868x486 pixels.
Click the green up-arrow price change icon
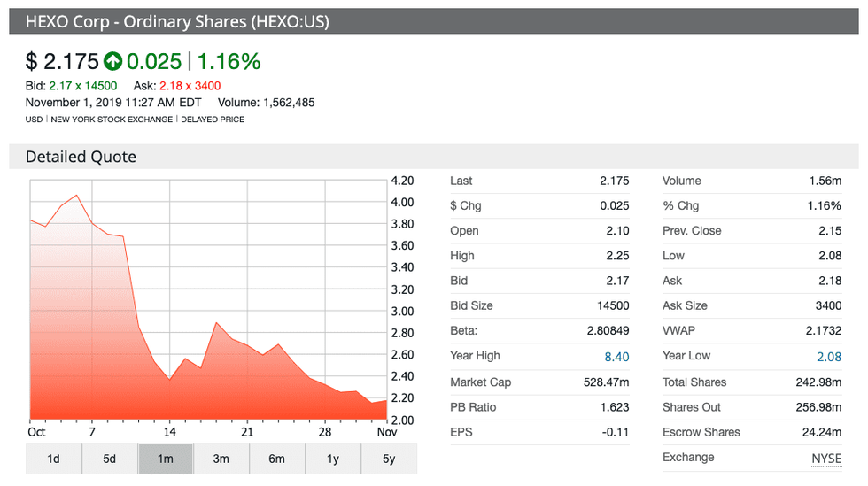click(112, 61)
